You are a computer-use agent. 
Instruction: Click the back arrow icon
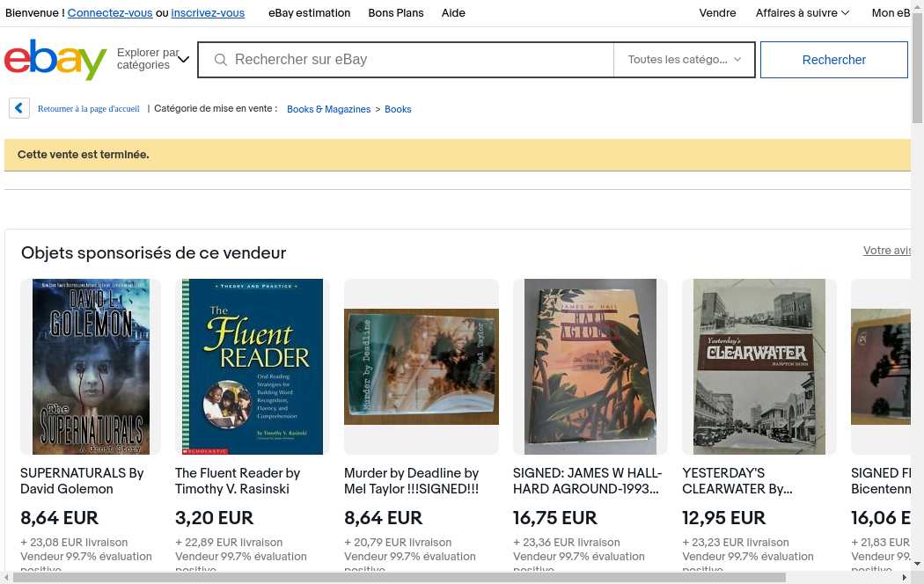[x=19, y=108]
